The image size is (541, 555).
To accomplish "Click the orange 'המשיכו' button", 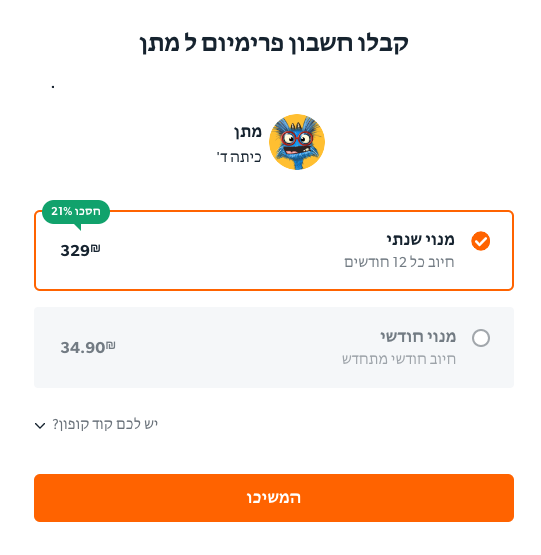I will click(x=274, y=498).
